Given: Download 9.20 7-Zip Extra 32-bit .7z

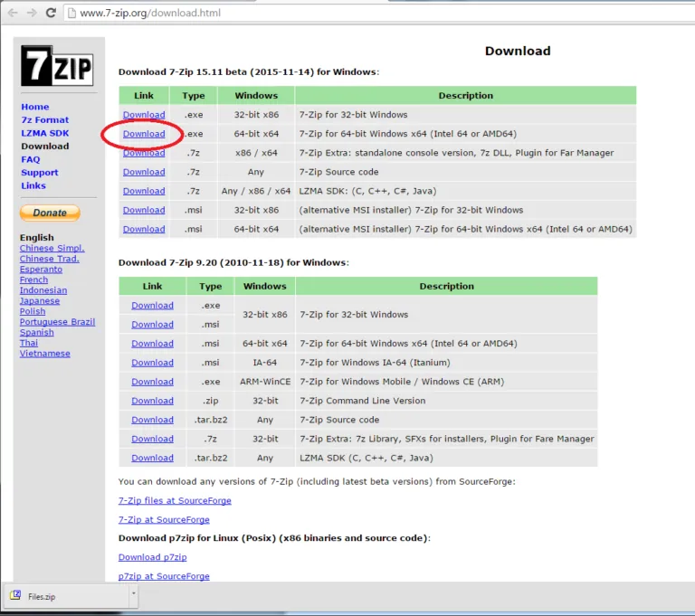Looking at the screenshot, I should 152,439.
